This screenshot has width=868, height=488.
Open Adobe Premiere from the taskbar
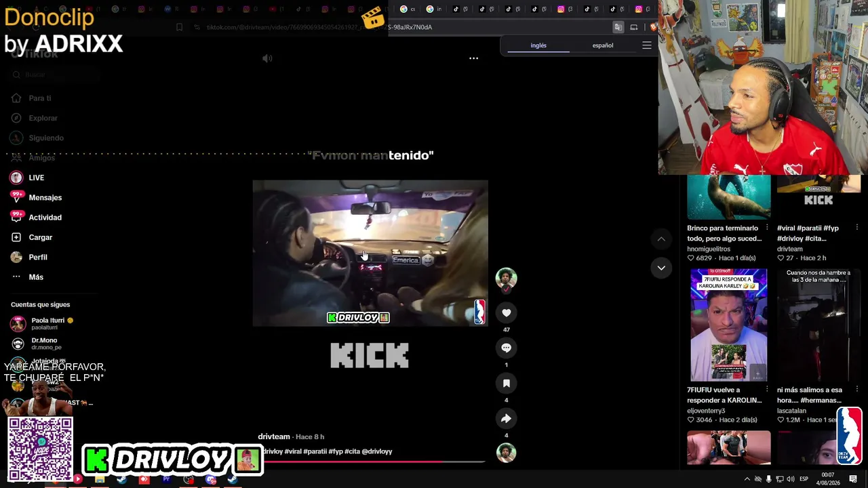click(x=166, y=480)
